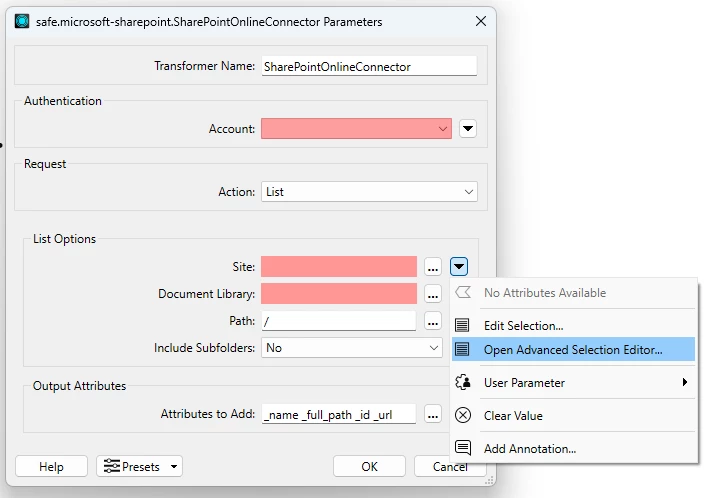Click the Document Library input field

click(x=339, y=294)
